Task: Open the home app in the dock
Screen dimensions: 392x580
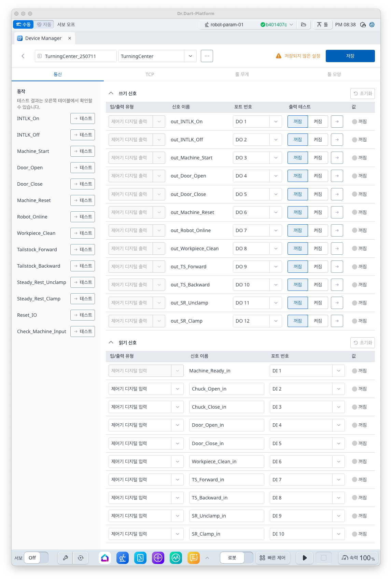Action: point(105,558)
